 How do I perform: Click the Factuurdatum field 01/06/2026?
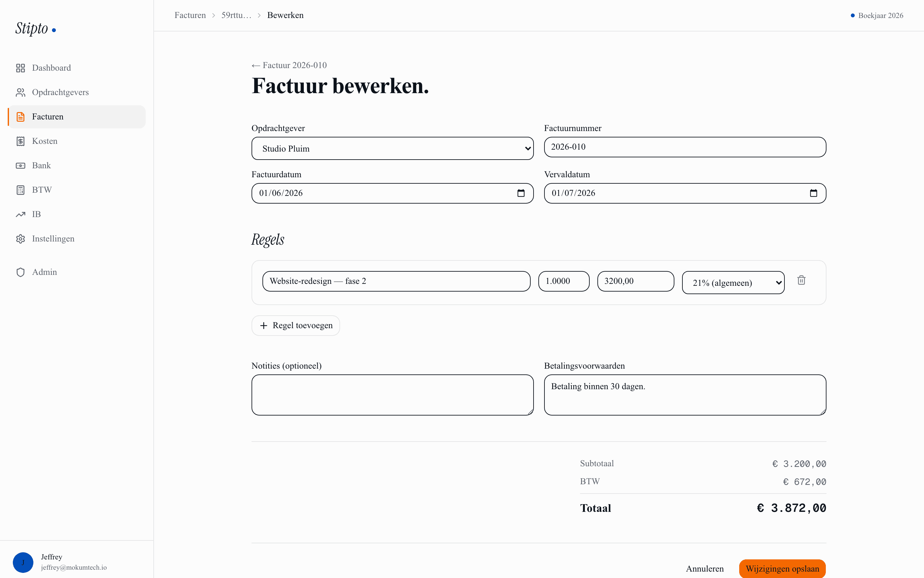[x=392, y=193]
